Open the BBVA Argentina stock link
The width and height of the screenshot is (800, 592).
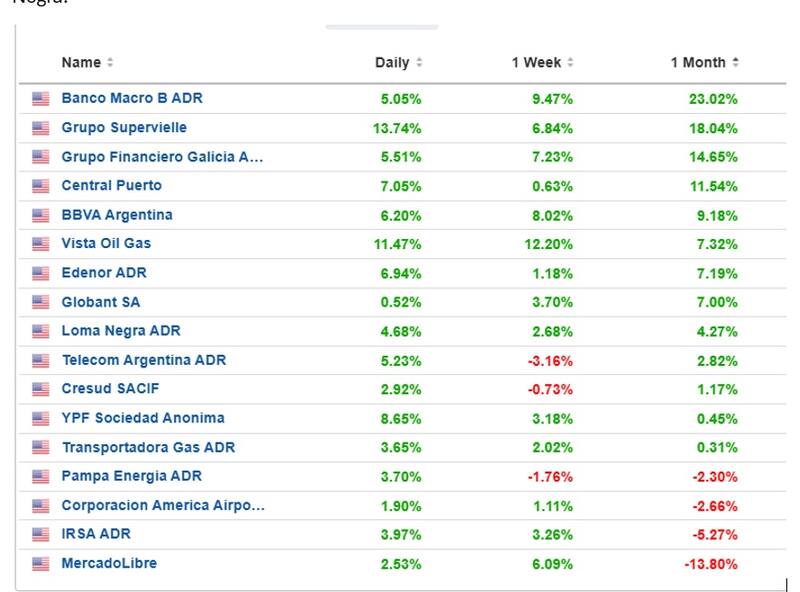(117, 215)
